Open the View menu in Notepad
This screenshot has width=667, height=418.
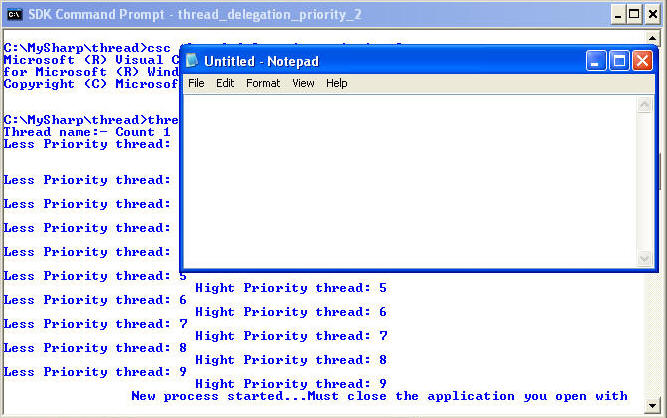[x=303, y=83]
